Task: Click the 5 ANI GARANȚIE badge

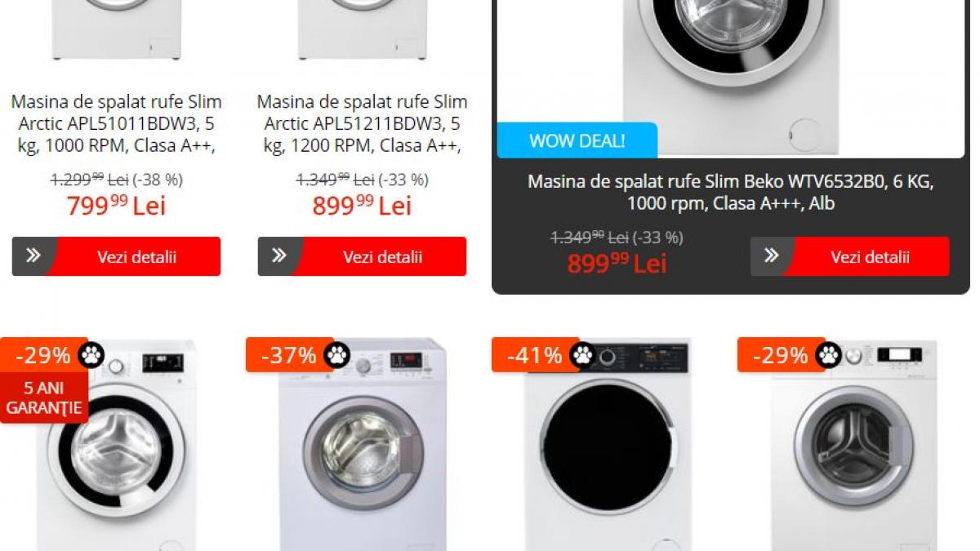Action: coord(44,398)
